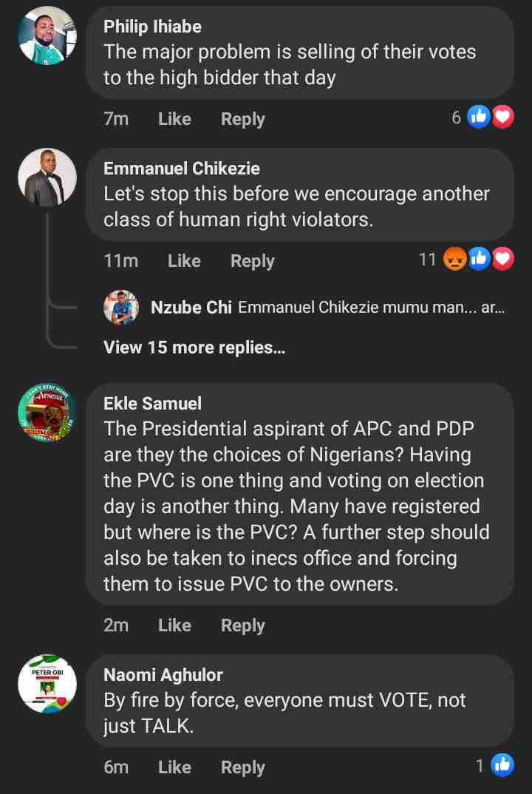Tap thumbs-up reaction icon on Naomi's comment
The height and width of the screenshot is (794, 532).
pos(502,765)
